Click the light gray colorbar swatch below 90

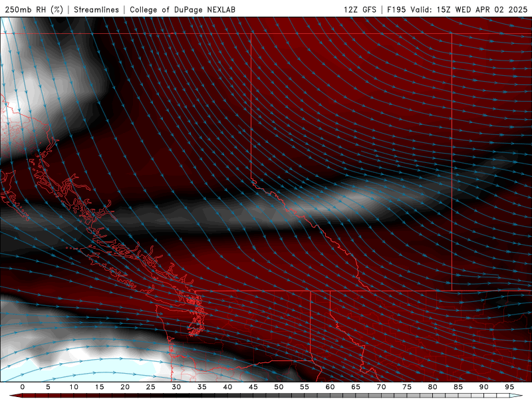pyautogui.click(x=483, y=396)
